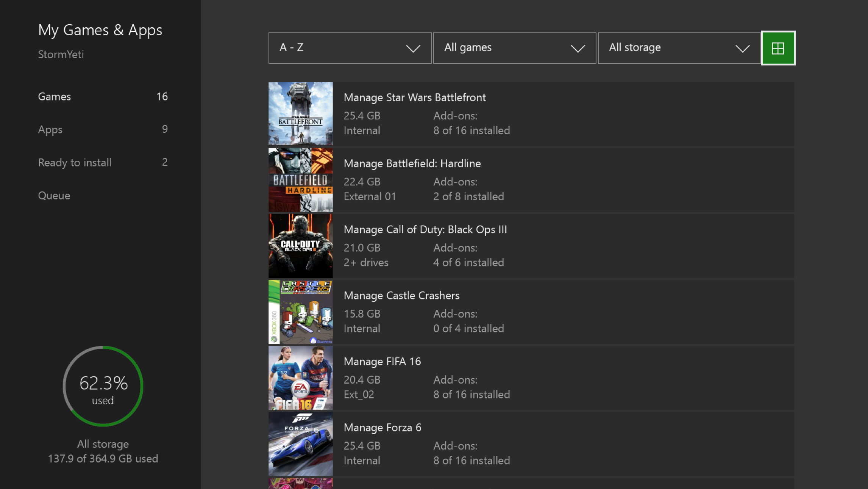Open Ready to install list

pos(103,162)
